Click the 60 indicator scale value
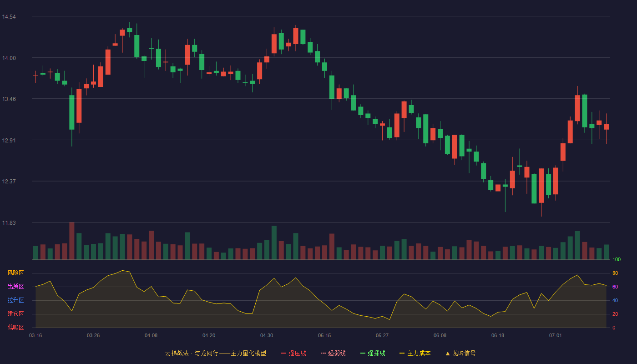637x364 pixels. tap(615, 287)
